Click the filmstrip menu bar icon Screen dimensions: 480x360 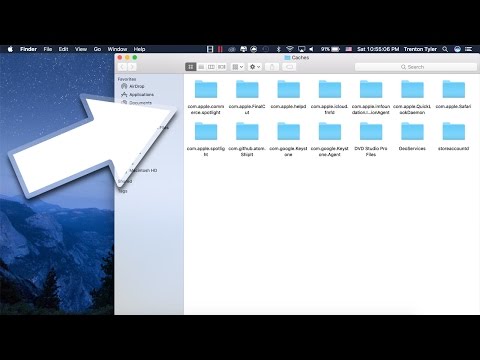pyautogui.click(x=210, y=49)
